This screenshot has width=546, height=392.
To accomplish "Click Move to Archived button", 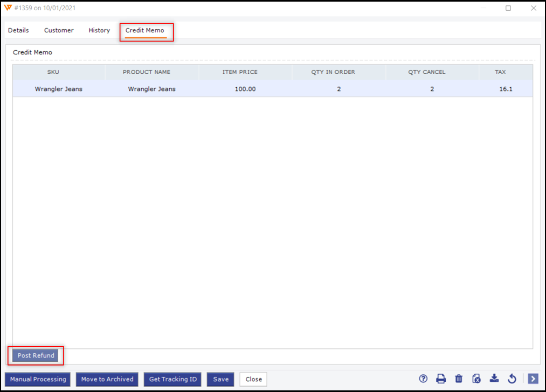I will [x=107, y=379].
